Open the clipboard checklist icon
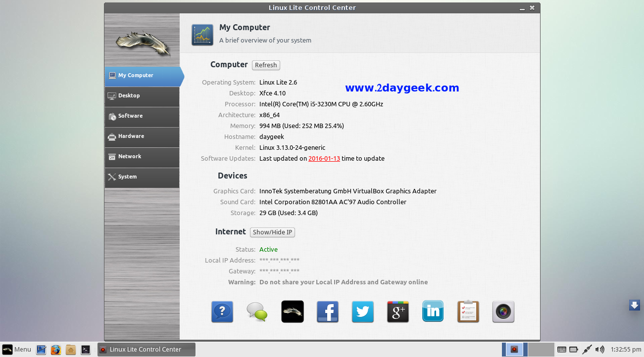This screenshot has width=644, height=357. coord(468,312)
